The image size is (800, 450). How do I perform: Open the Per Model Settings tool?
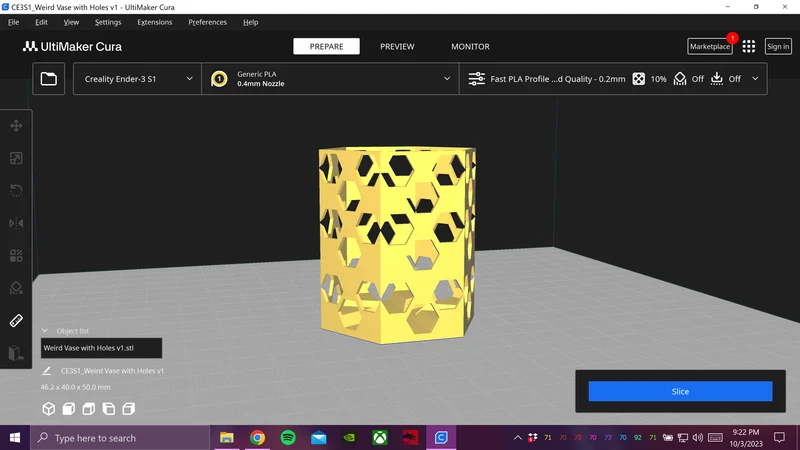[16, 256]
